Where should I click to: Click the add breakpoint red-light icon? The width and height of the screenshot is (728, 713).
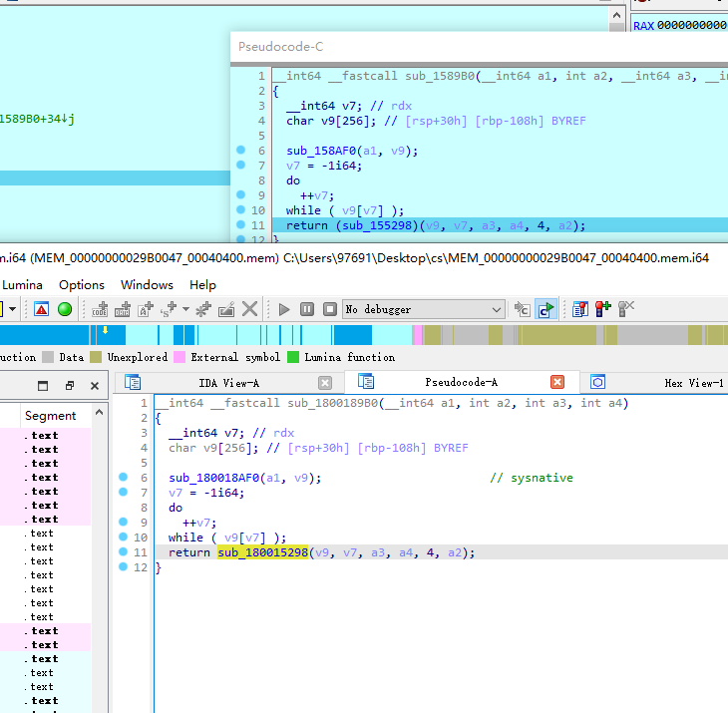[x=603, y=309]
